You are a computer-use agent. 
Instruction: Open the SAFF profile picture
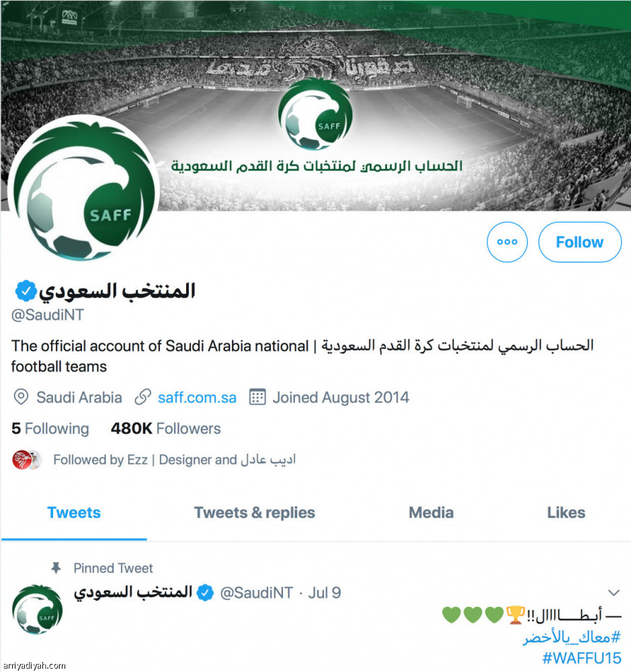pyautogui.click(x=83, y=188)
